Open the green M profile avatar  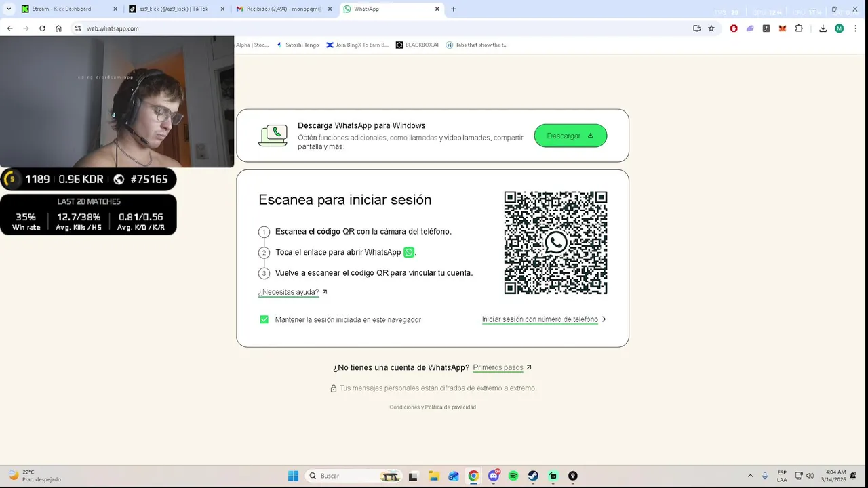840,28
